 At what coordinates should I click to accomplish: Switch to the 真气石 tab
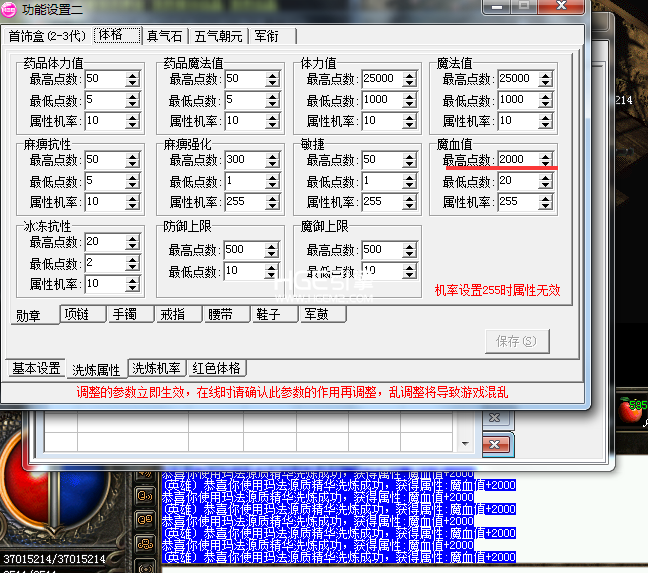[164, 36]
